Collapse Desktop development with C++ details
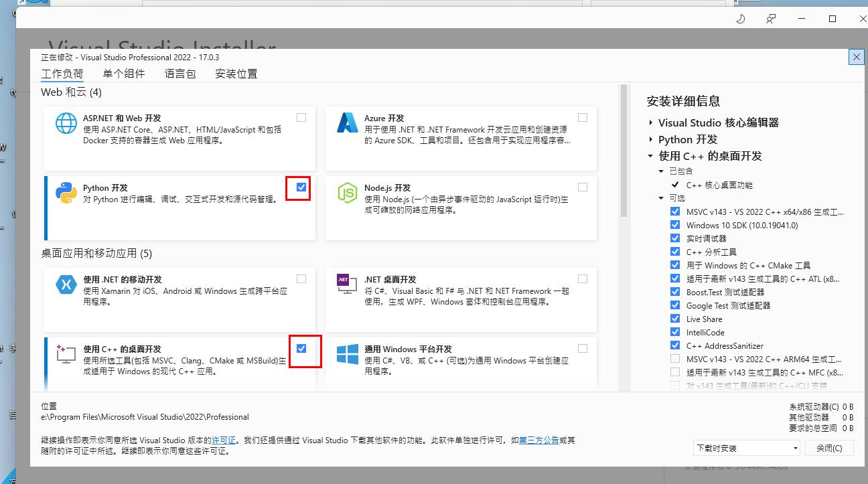This screenshot has height=484, width=868. (x=650, y=156)
